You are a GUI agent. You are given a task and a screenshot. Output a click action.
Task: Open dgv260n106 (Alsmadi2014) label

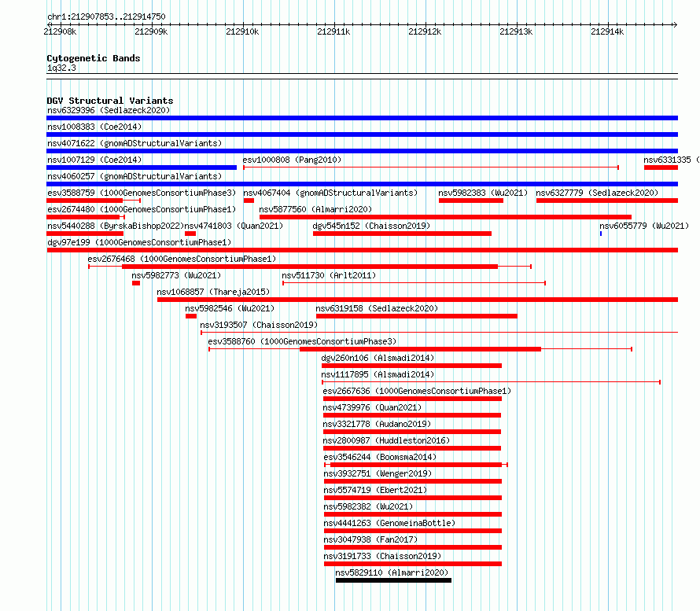click(x=378, y=358)
